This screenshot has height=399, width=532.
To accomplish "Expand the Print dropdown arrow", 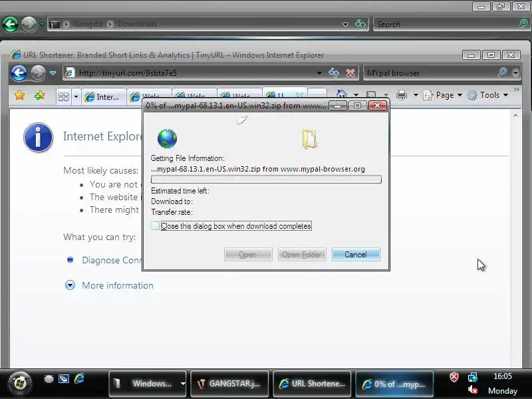I will 416,95.
